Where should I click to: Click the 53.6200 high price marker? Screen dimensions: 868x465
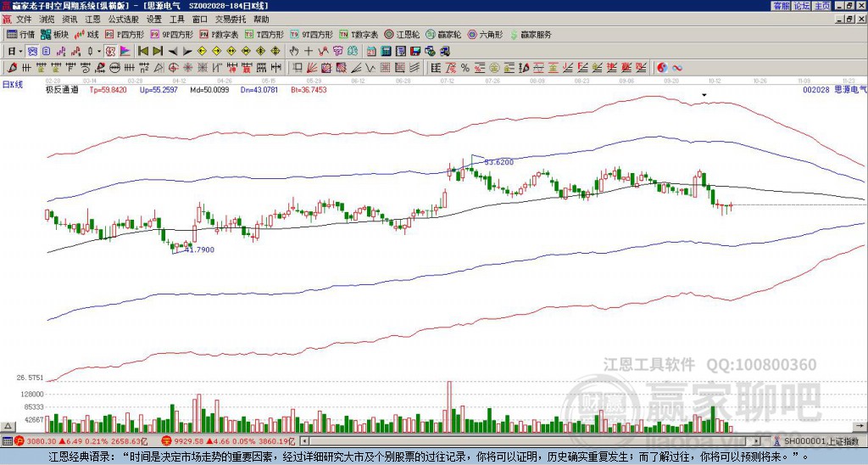[x=498, y=162]
